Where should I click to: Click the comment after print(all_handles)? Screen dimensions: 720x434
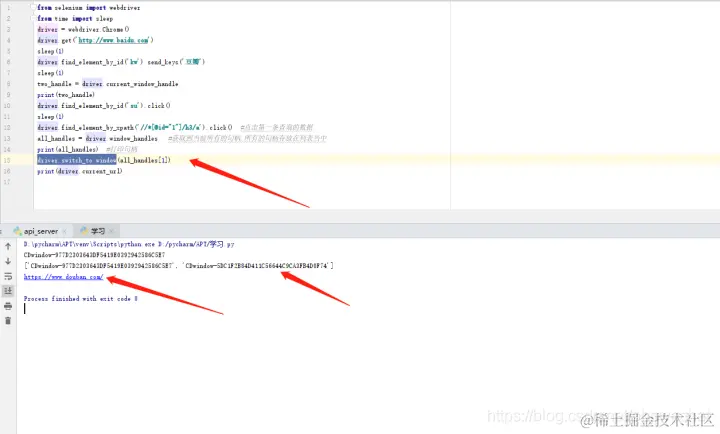[x=122, y=150]
